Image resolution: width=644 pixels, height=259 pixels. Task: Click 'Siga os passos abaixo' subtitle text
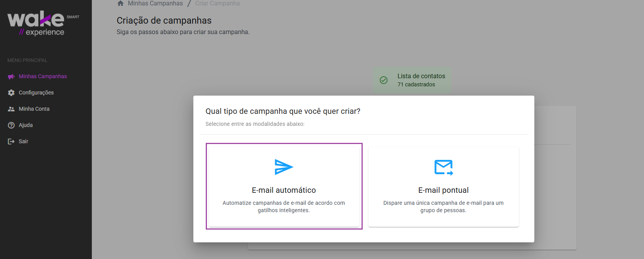click(183, 32)
